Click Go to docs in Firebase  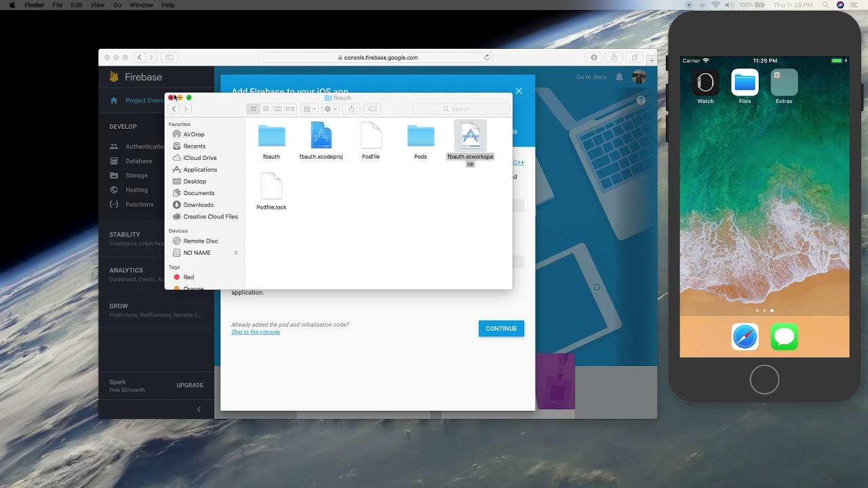tap(591, 77)
